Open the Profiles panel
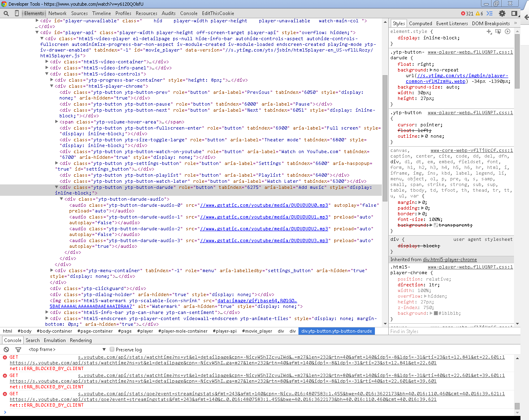 (x=123, y=13)
